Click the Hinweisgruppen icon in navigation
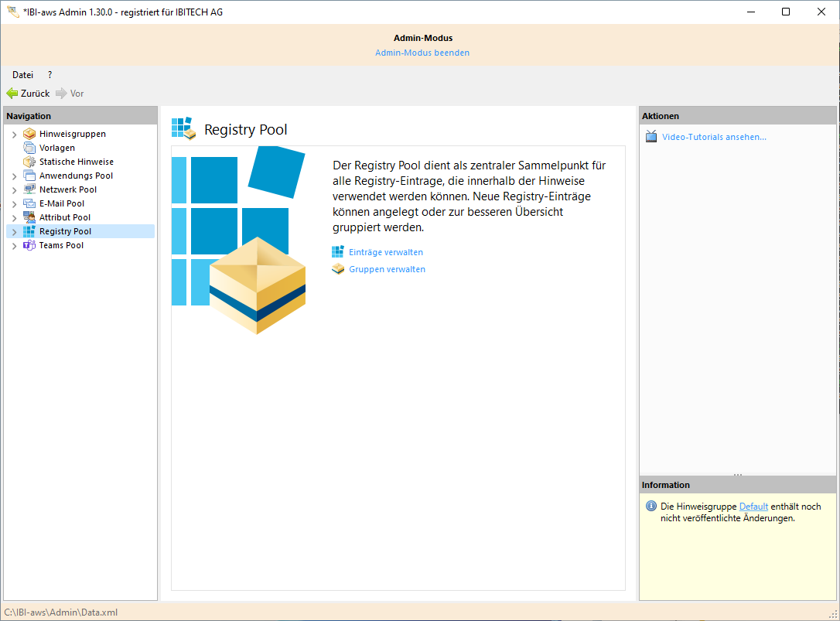Image resolution: width=840 pixels, height=621 pixels. pyautogui.click(x=29, y=134)
